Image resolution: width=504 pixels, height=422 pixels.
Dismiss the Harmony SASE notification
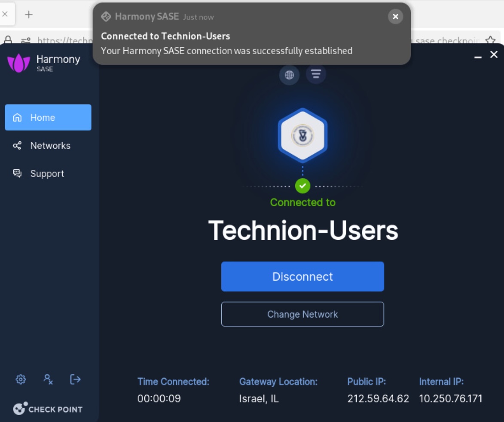395,16
